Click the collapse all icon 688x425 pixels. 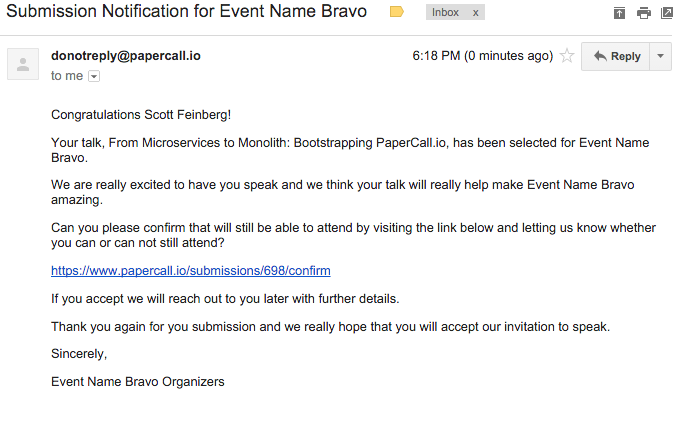point(620,13)
